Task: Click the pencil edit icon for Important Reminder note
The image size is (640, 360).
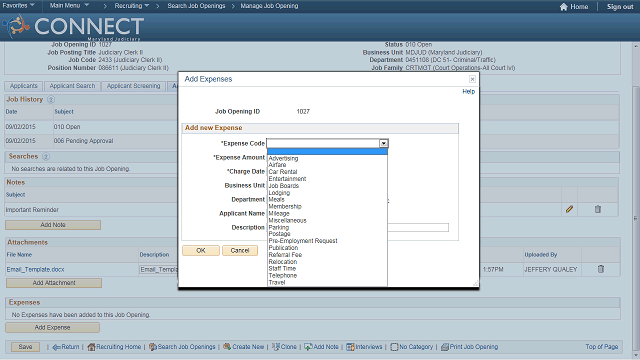Action: [569, 209]
